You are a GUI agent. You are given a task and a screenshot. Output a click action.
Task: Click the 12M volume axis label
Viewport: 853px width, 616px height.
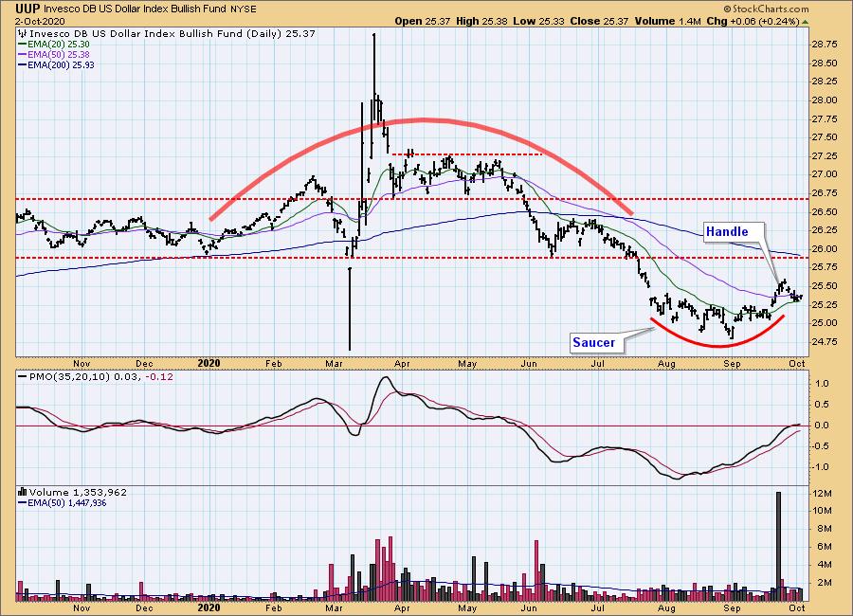pyautogui.click(x=823, y=494)
